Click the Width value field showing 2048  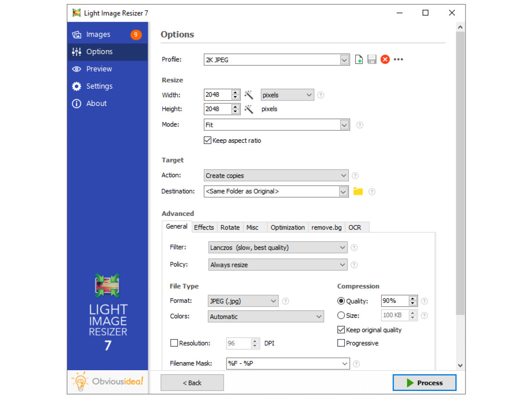point(218,95)
